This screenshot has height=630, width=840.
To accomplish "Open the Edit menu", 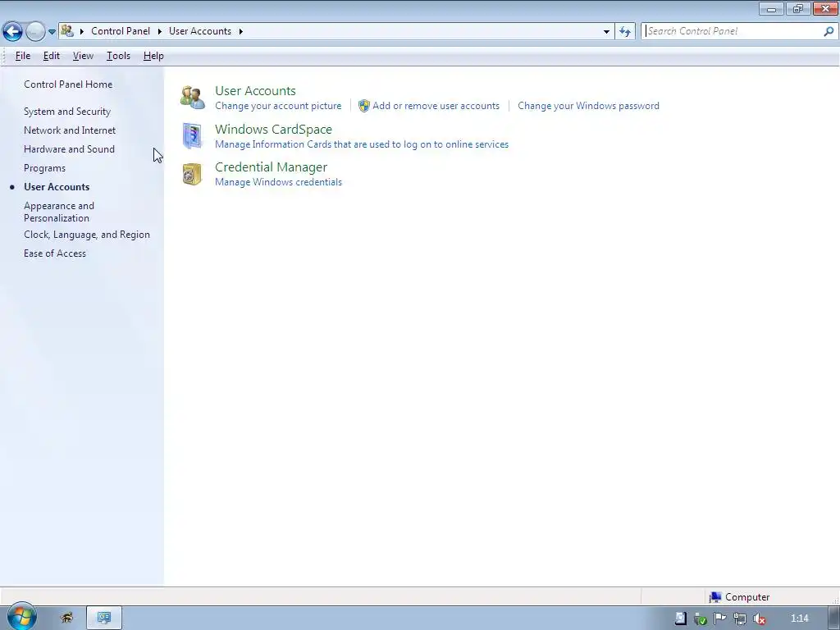I will [x=52, y=56].
